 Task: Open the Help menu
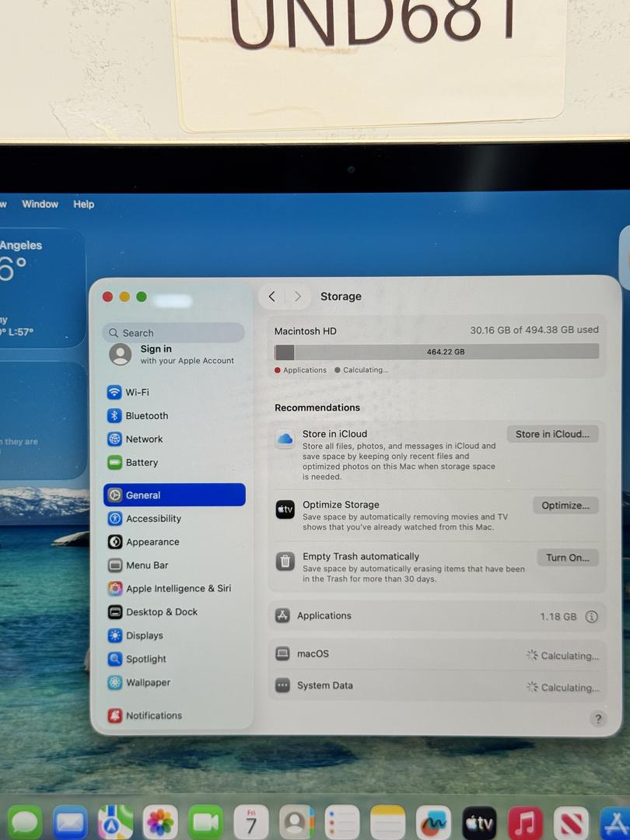coord(84,204)
